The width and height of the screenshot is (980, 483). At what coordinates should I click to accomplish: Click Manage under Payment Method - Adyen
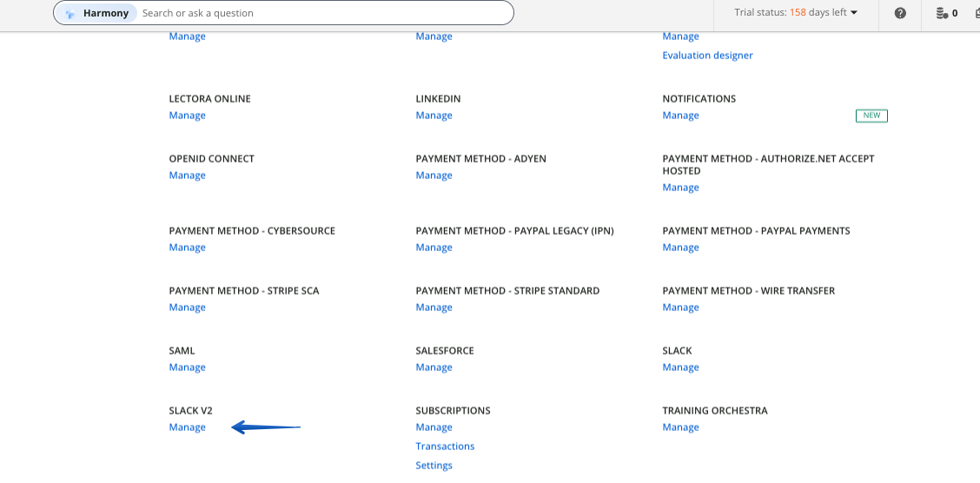click(x=434, y=175)
